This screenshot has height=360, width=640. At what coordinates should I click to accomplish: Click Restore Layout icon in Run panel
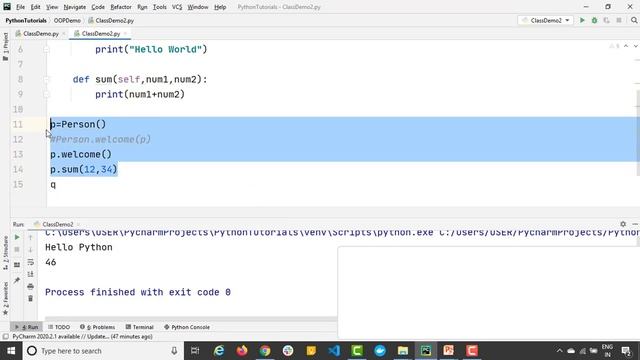[x=17, y=265]
